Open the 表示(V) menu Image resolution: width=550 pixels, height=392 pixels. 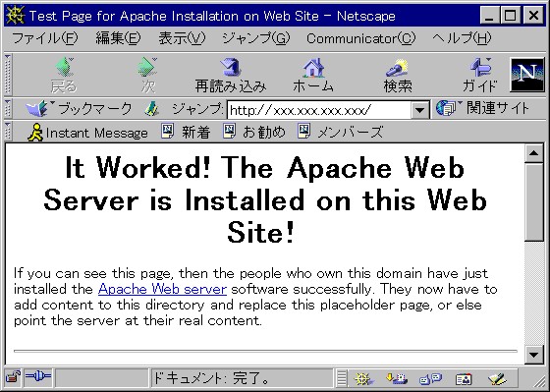click(x=182, y=38)
